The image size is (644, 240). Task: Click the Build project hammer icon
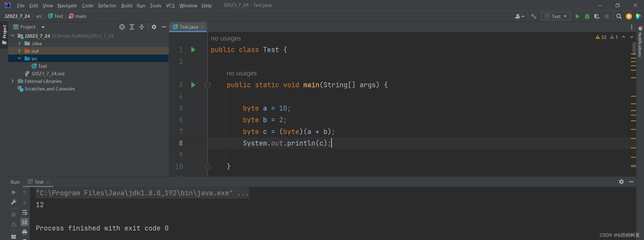(x=534, y=16)
